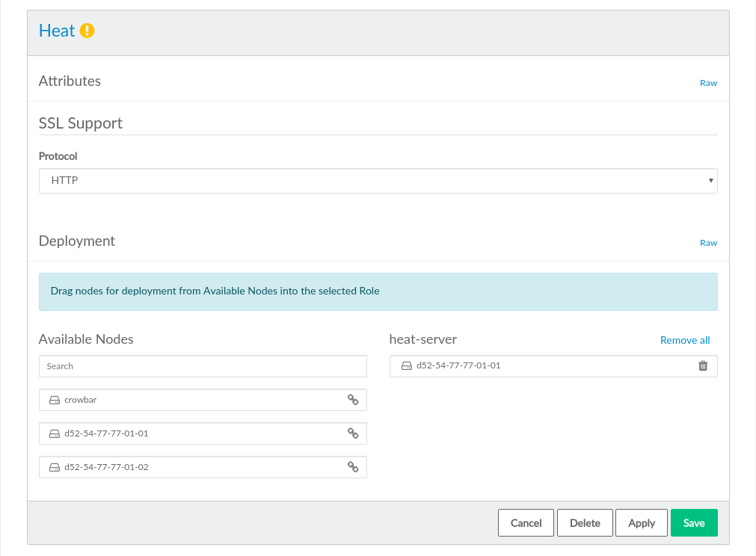This screenshot has height=556, width=756.
Task: Click the server icon next to crowbar
Action: pyautogui.click(x=54, y=401)
